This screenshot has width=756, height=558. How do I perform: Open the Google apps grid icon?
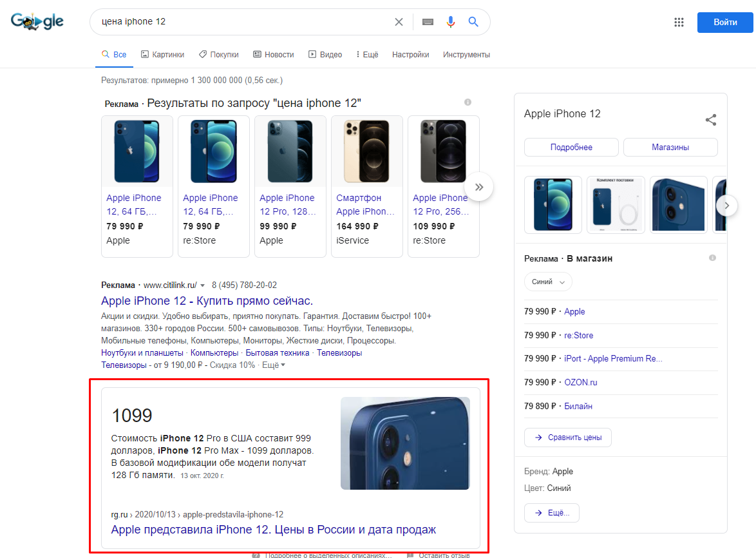[x=679, y=21]
